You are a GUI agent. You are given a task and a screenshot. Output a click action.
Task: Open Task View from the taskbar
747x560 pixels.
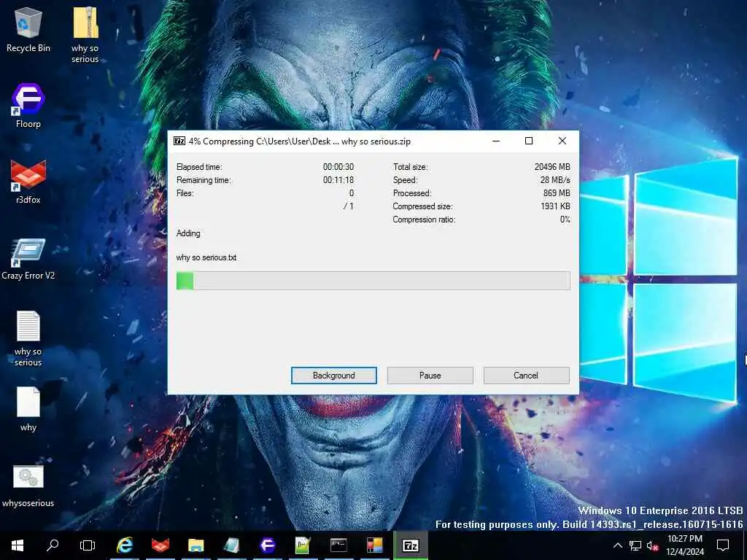pos(88,545)
